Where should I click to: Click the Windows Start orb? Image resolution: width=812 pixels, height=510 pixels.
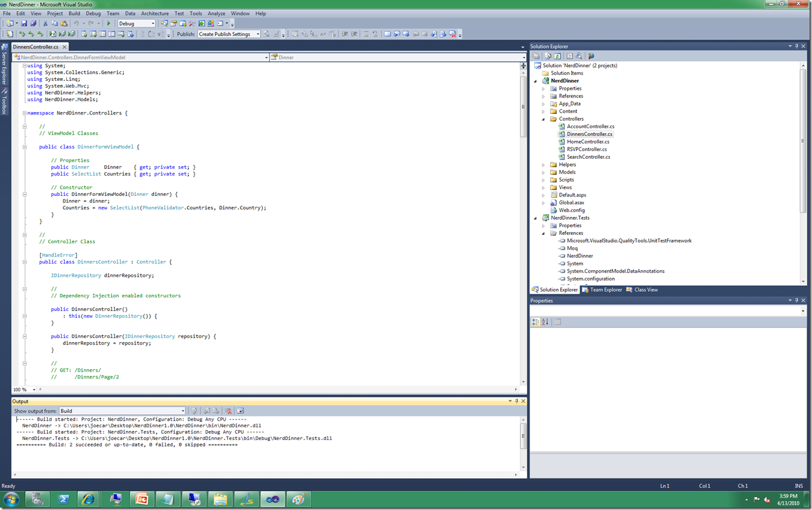click(x=11, y=499)
